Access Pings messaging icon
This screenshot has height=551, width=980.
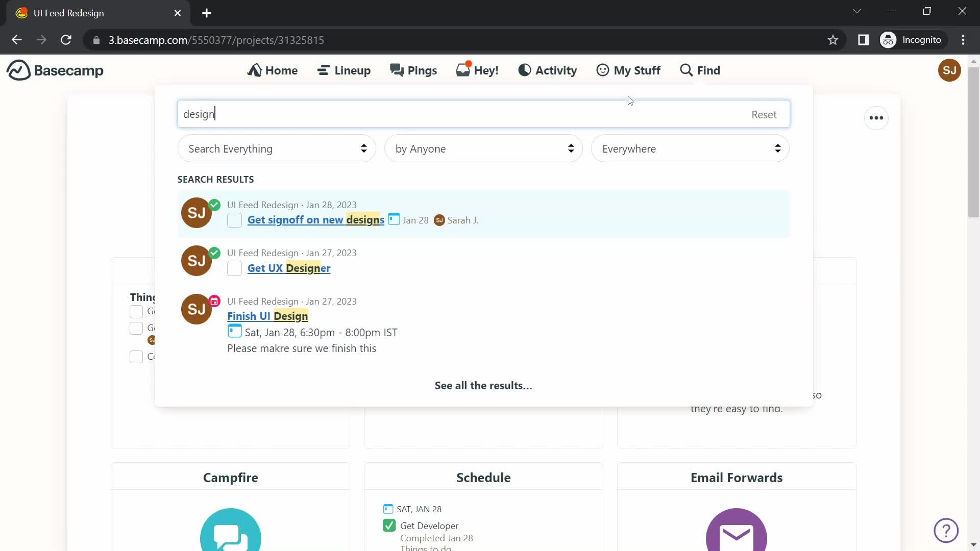(397, 70)
